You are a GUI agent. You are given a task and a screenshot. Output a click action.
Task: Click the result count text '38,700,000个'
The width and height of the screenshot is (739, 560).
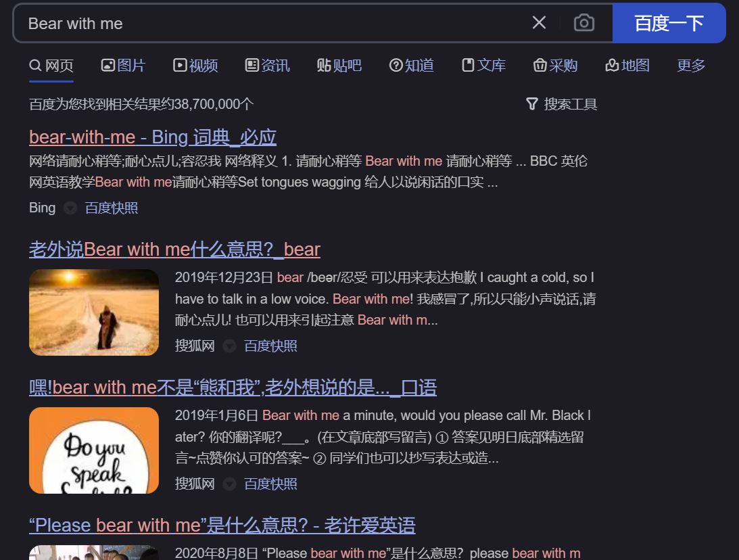click(x=214, y=103)
